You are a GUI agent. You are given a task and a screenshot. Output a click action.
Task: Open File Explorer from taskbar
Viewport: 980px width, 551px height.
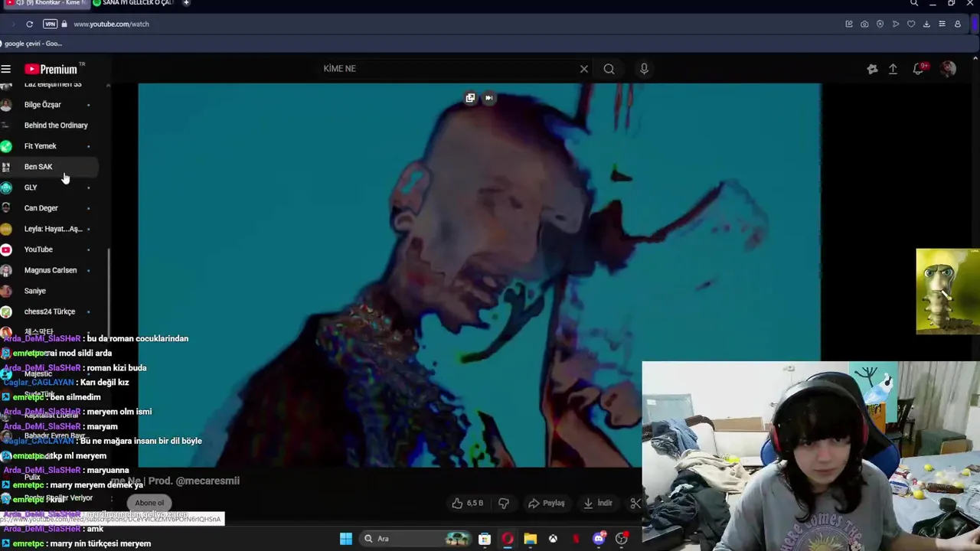tap(530, 539)
